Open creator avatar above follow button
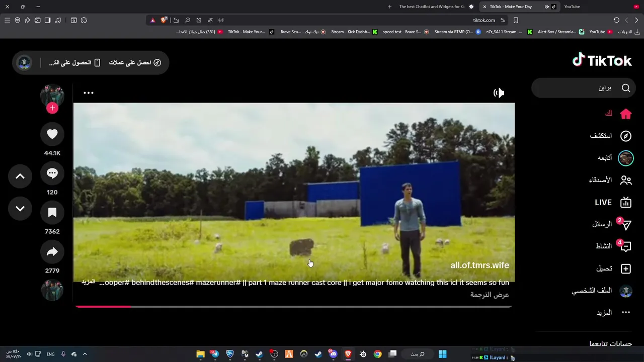 pyautogui.click(x=52, y=96)
